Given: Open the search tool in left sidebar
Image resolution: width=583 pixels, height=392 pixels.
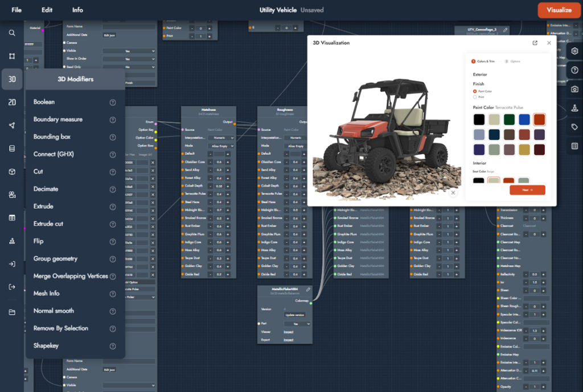Looking at the screenshot, I should tap(12, 33).
